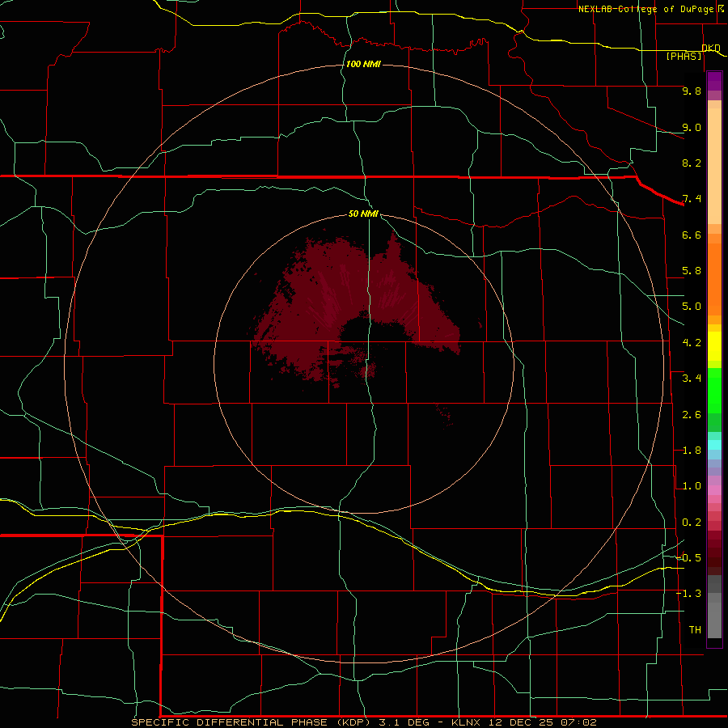This screenshot has height=728, width=728.
Task: Click the 9.8 value on color scale
Action: pos(692,91)
